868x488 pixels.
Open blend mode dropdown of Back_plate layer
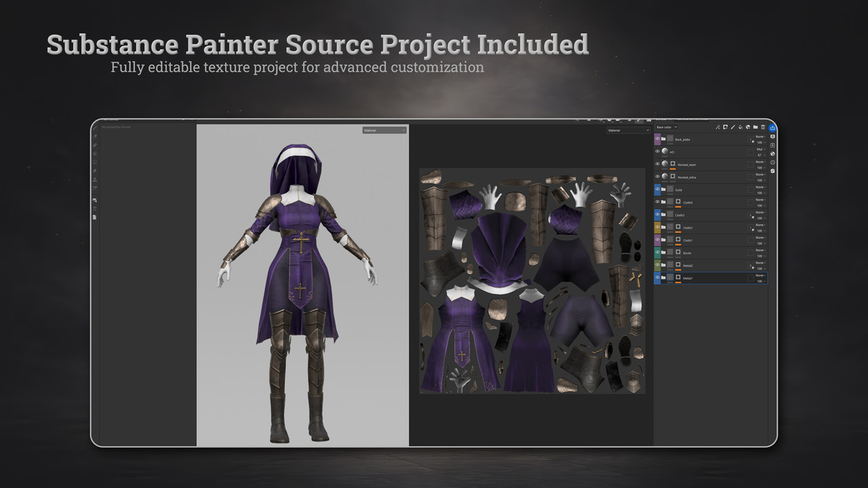pos(760,137)
